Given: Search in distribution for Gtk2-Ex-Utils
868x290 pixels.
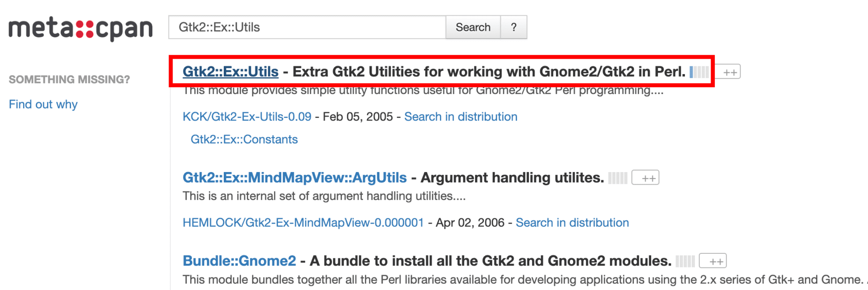Looking at the screenshot, I should click(x=461, y=117).
